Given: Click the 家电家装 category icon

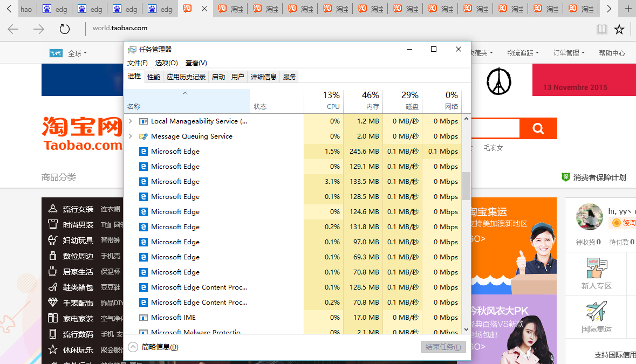Looking at the screenshot, I should tap(53, 318).
